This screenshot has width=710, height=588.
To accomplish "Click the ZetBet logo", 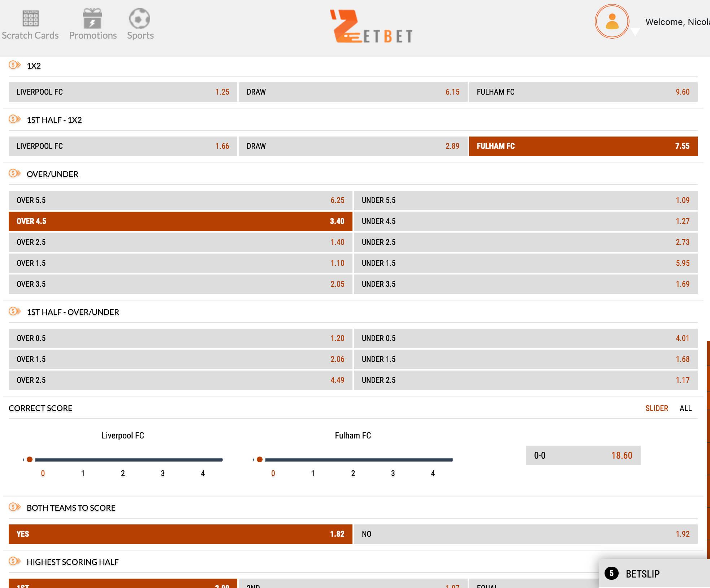I will click(x=371, y=26).
